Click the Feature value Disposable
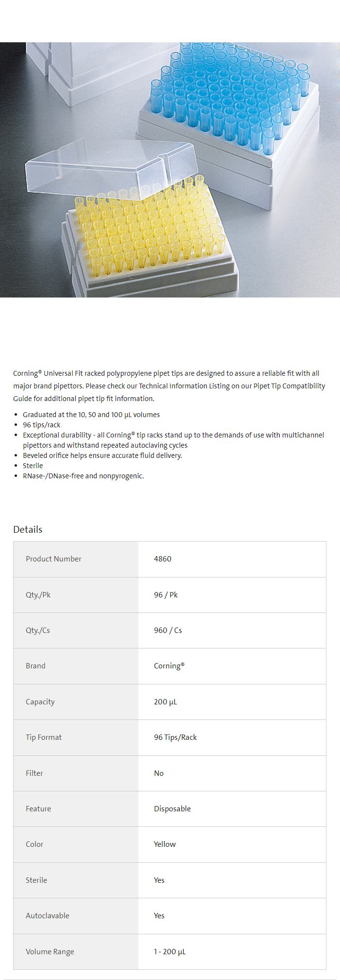The height and width of the screenshot is (980, 340). point(172,809)
